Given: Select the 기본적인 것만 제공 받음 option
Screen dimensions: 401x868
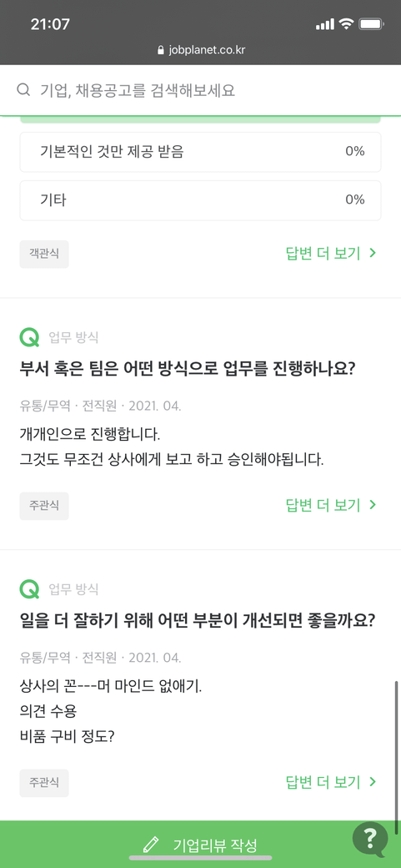Looking at the screenshot, I should click(200, 152).
